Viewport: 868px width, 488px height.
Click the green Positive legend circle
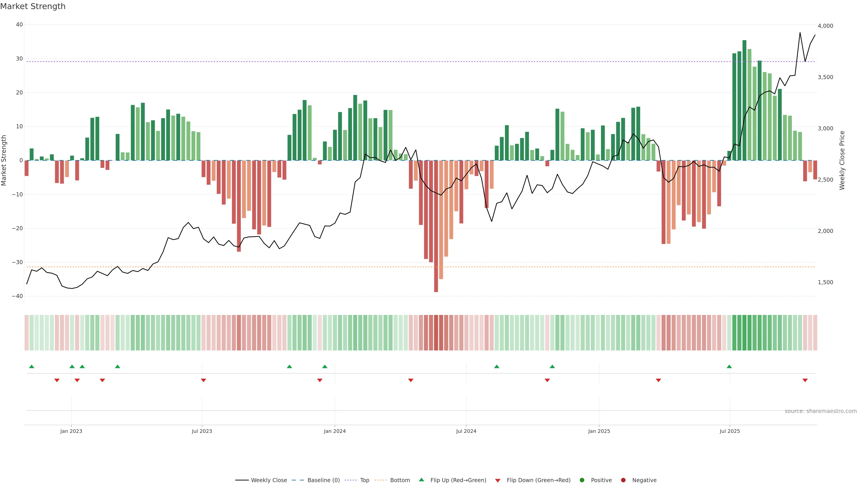tap(582, 480)
